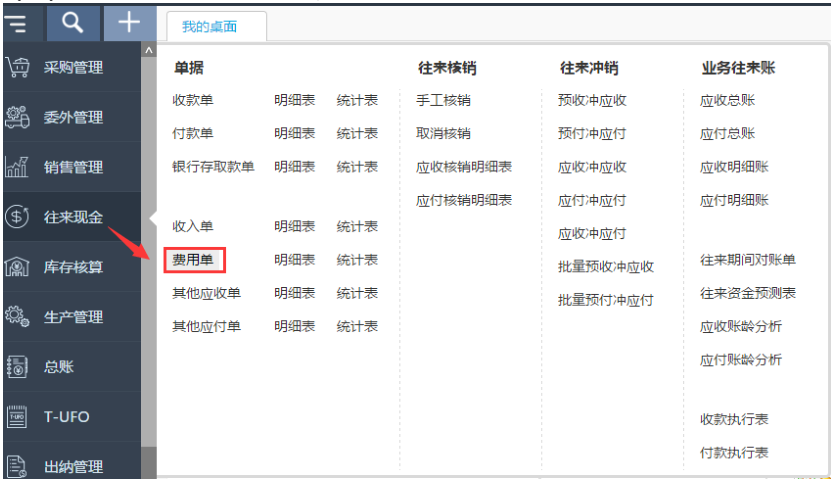
Task: Open 应付明细账 report
Action: click(x=735, y=200)
